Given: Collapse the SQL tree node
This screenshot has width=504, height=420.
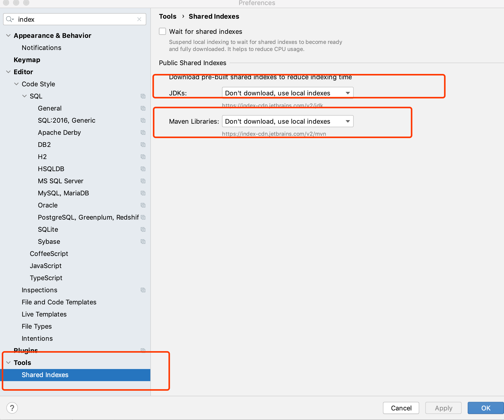Looking at the screenshot, I should coord(24,96).
